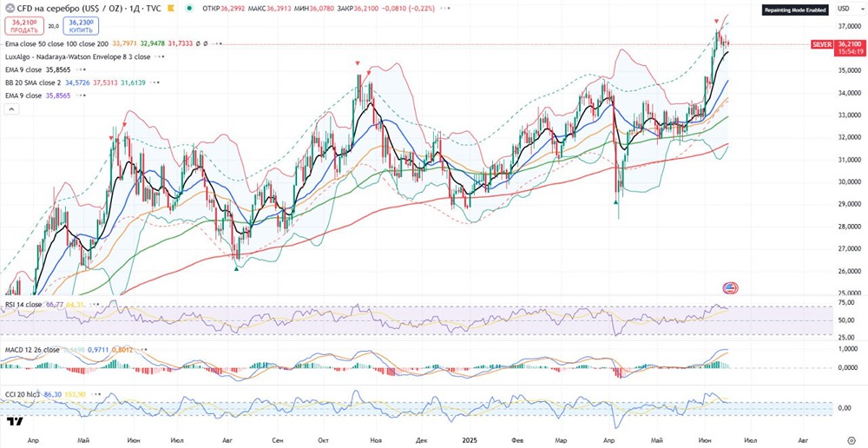
Task: Click the green market status indicator
Action: 190,9
